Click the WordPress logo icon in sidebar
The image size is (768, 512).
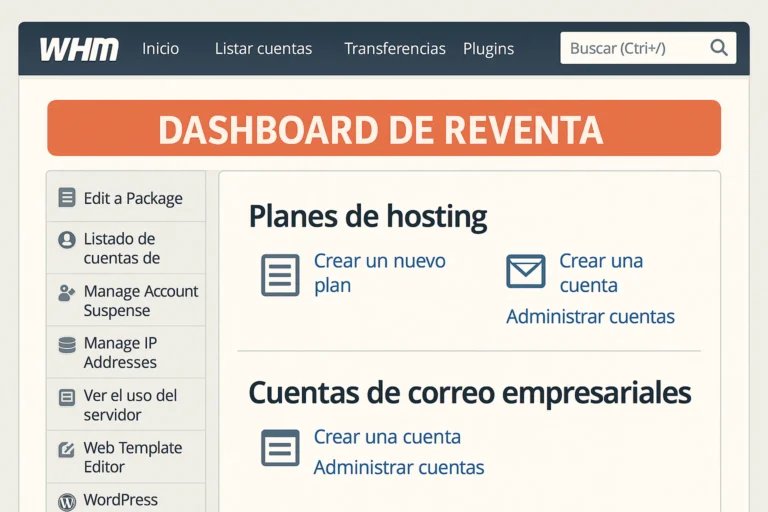67,502
